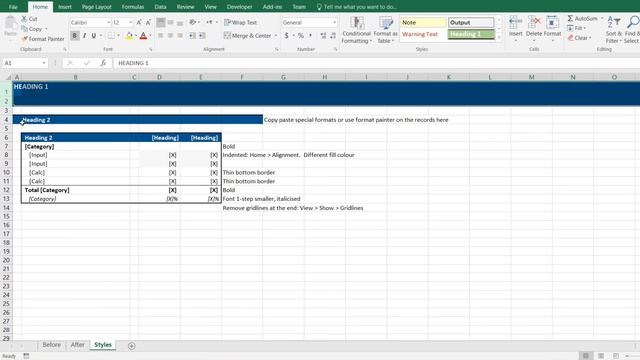Expand the Name Box dropdown arrow
The image size is (640, 360).
tap(44, 63)
